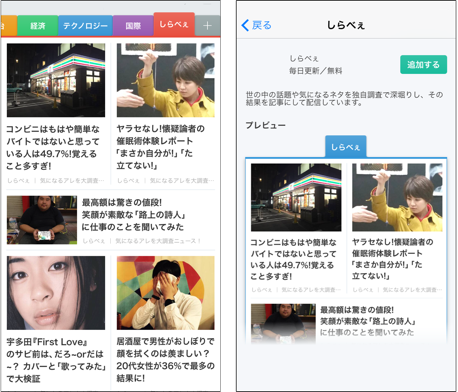458x392 pixels.
Task: Open the woman's face close-up thumbnail
Action: click(x=56, y=293)
